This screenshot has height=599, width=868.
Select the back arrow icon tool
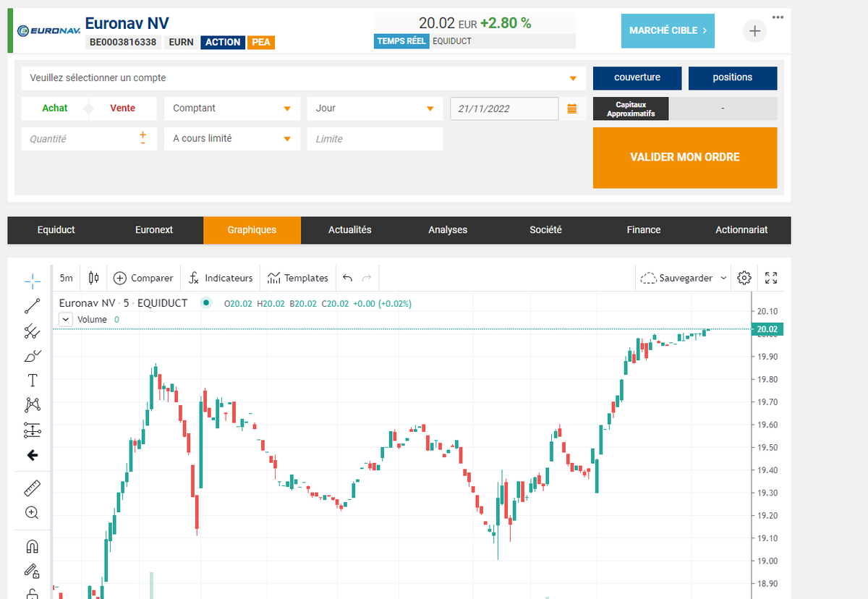[x=32, y=455]
